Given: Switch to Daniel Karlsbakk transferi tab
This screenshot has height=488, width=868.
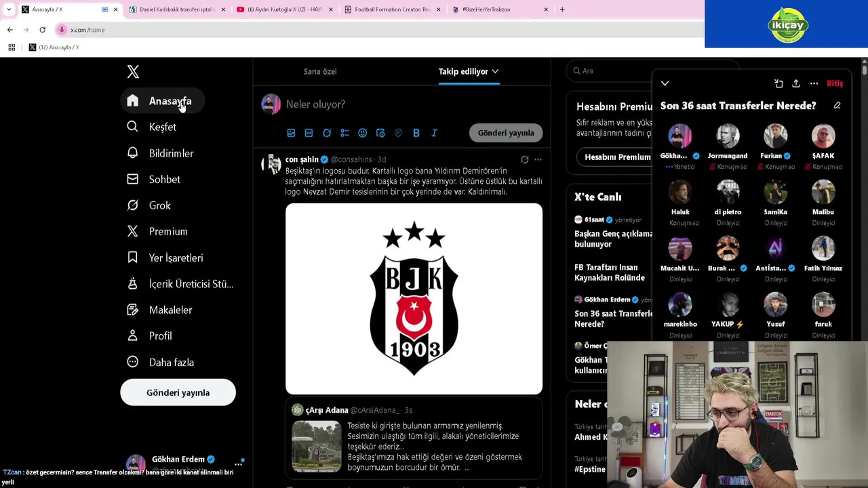Looking at the screenshot, I should [x=176, y=9].
